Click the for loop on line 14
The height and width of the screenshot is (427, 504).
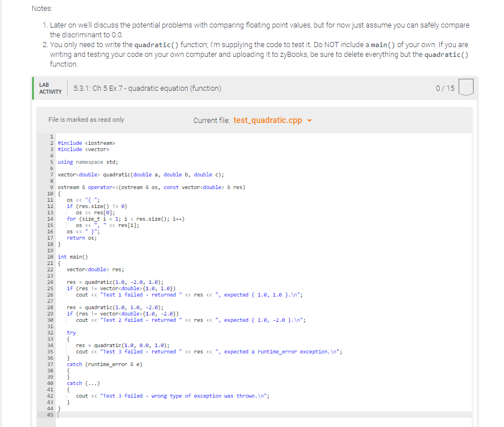(126, 219)
